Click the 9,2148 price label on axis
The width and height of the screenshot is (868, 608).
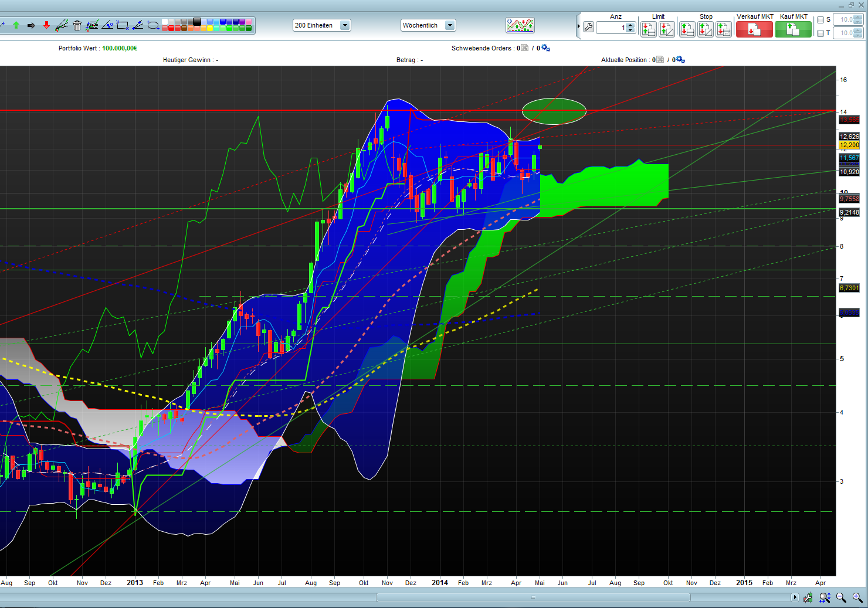(x=849, y=212)
